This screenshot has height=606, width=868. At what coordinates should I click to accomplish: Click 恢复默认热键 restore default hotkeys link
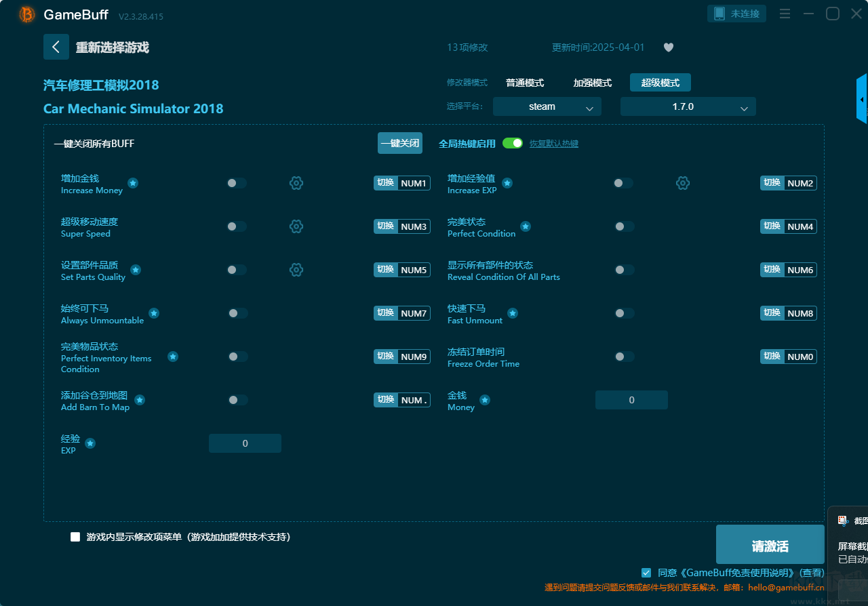[554, 144]
